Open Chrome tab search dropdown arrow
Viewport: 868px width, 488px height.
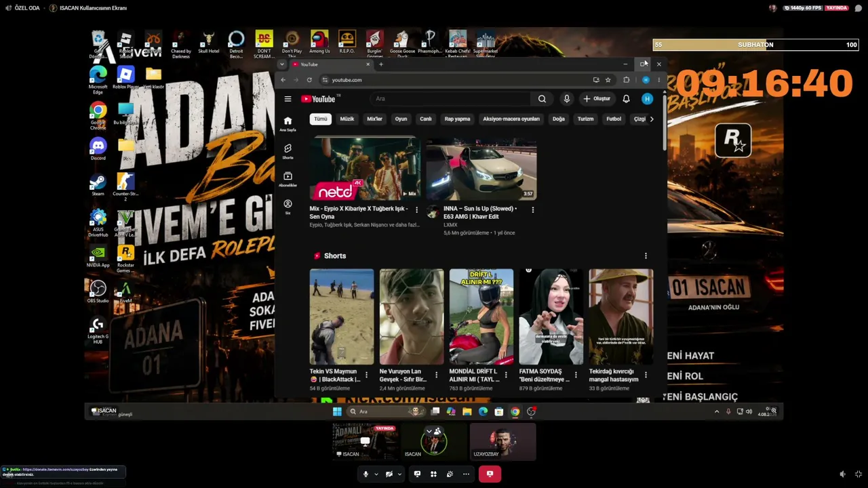pos(282,64)
